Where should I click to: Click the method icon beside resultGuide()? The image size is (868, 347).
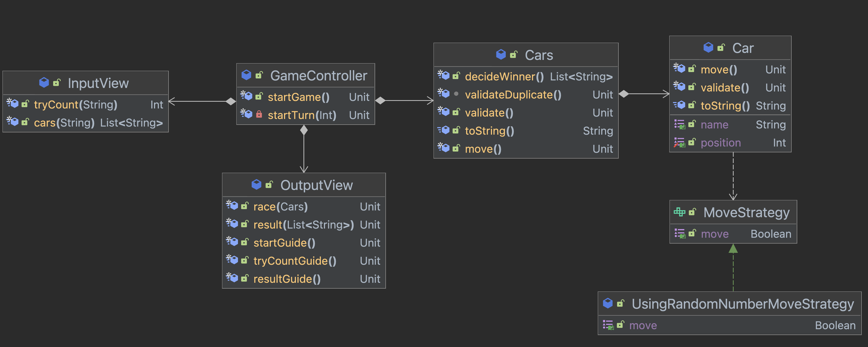232,278
